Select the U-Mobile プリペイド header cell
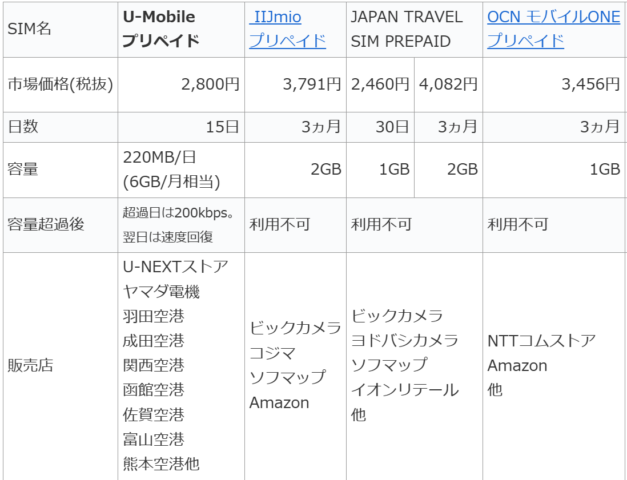Screen dimensions: 627x480 coord(181,30)
